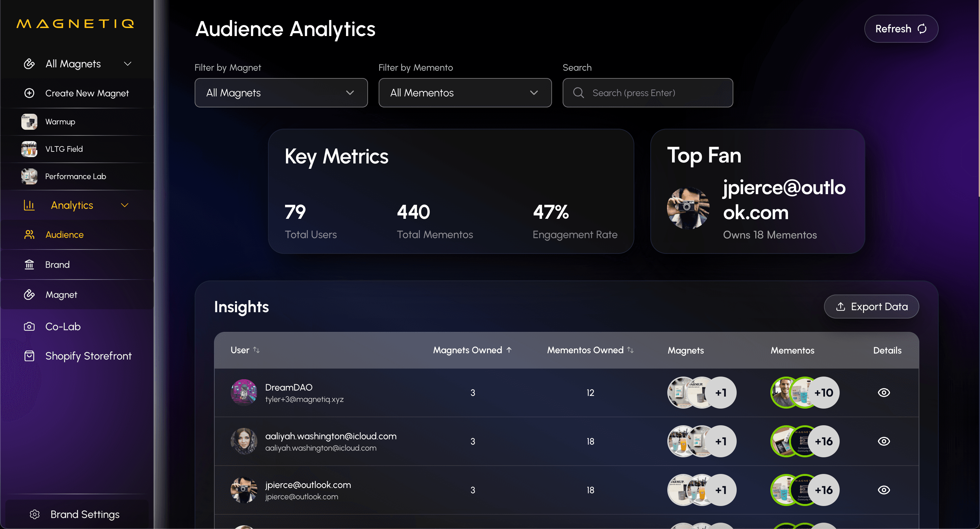Click the Magnet sidebar icon
980x529 pixels.
click(x=29, y=295)
